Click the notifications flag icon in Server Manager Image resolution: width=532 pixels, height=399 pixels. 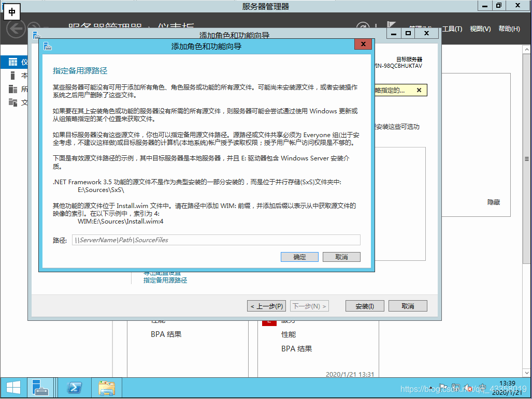(x=391, y=25)
